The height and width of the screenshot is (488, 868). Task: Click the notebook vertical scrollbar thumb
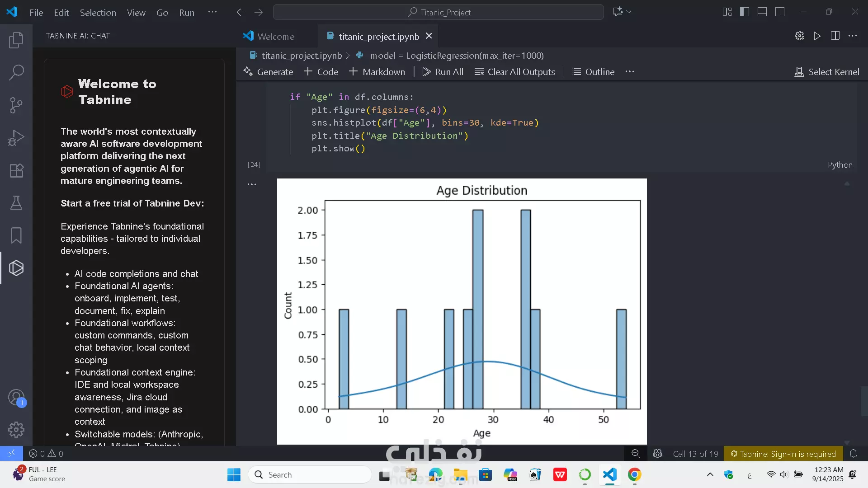pyautogui.click(x=864, y=401)
